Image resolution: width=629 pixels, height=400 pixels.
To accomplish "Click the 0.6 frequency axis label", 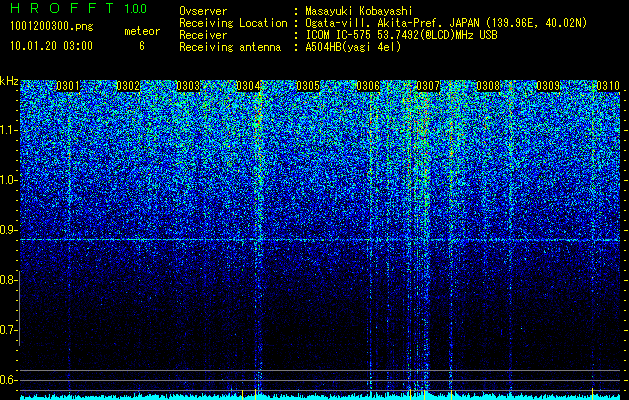I will tap(8, 380).
